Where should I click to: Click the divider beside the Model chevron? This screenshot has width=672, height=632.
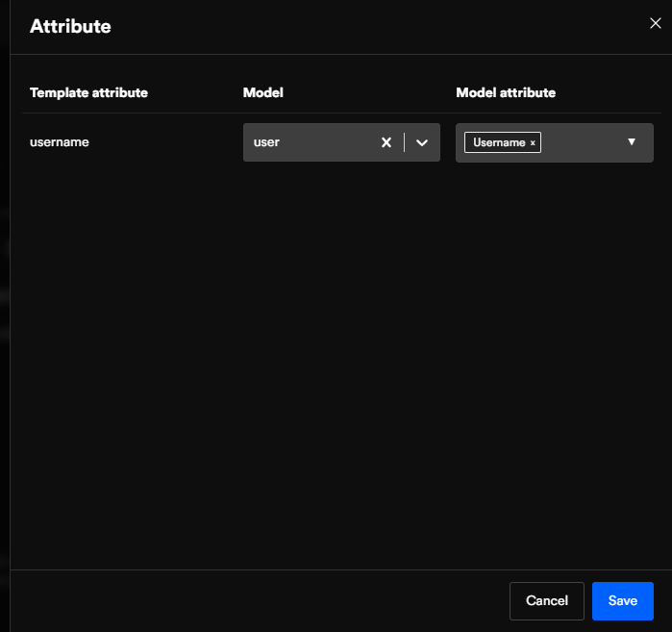(405, 142)
